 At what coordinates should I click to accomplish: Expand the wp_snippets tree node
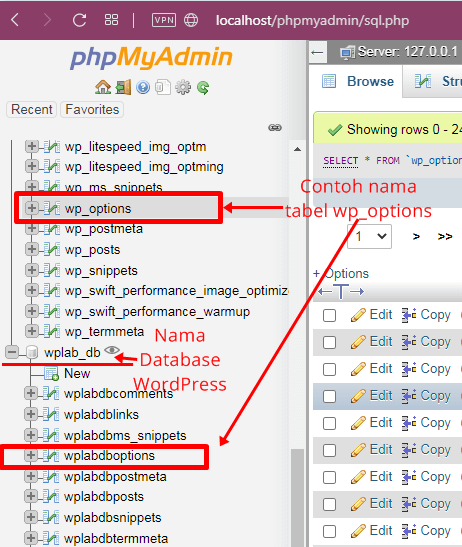click(32, 270)
